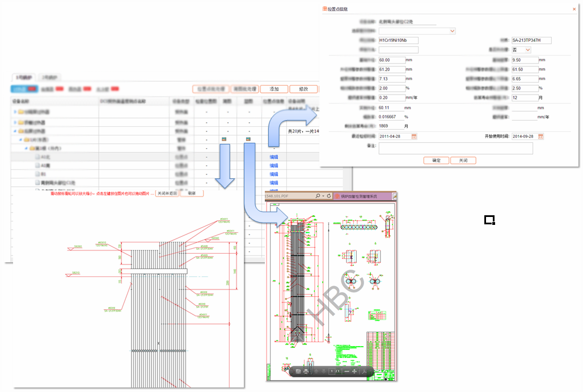583x392 pixels.
Task: Open the calendar picker beside date 2011-04-28
Action: (x=414, y=137)
